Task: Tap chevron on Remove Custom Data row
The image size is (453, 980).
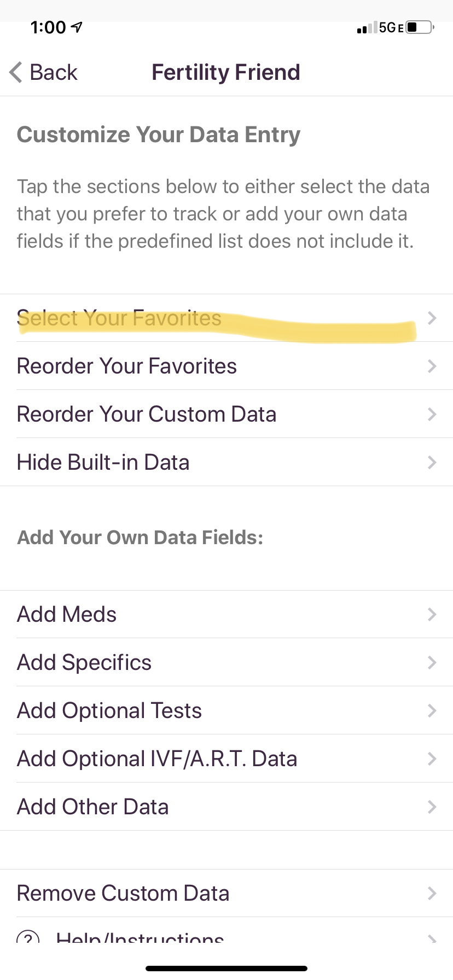Action: point(432,894)
